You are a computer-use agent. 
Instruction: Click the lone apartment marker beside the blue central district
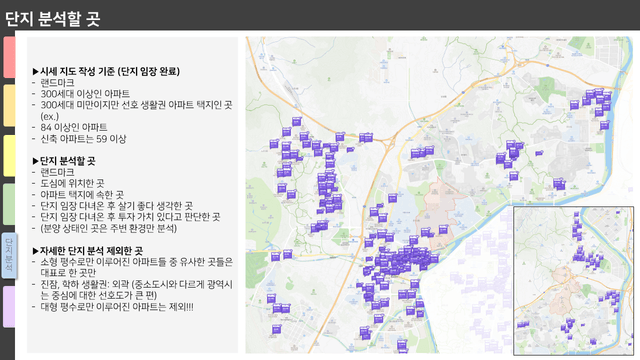[392, 198]
